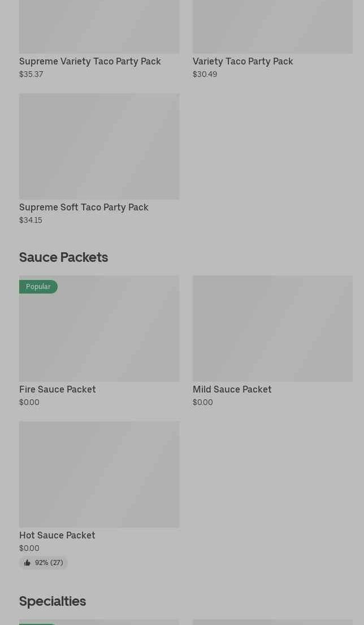Click the Variety Taco Party Pack image next to the Supreme Variety one
Viewport: 364px width, 625px height.
click(272, 27)
